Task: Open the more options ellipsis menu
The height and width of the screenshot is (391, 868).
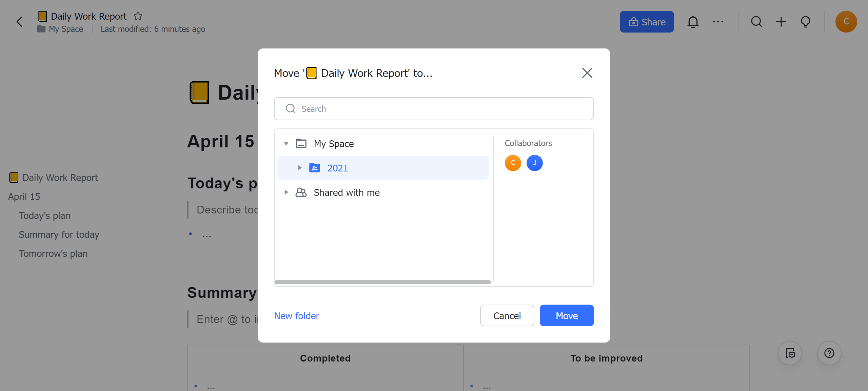Action: [718, 21]
